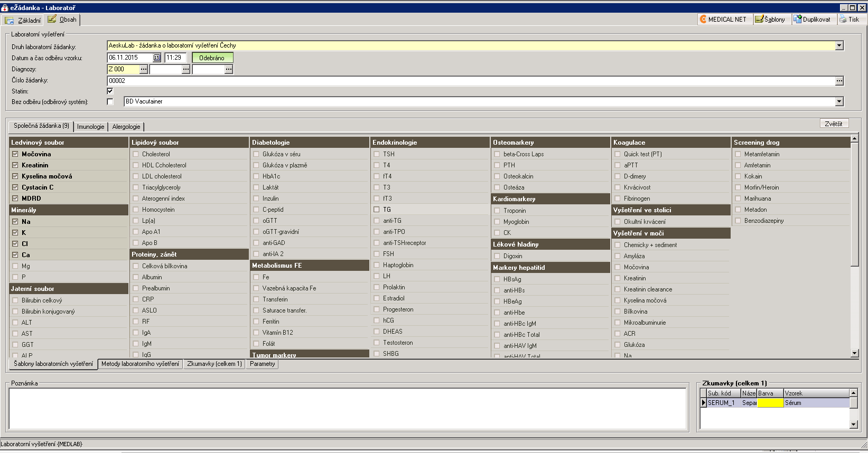Check the Mg mineral checkbox
Viewport: 868px width, 453px height.
15,266
